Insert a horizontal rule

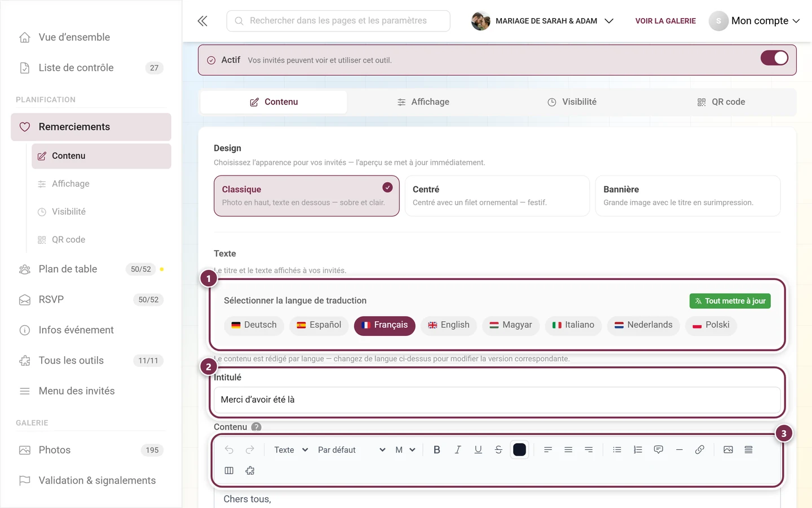(x=679, y=450)
